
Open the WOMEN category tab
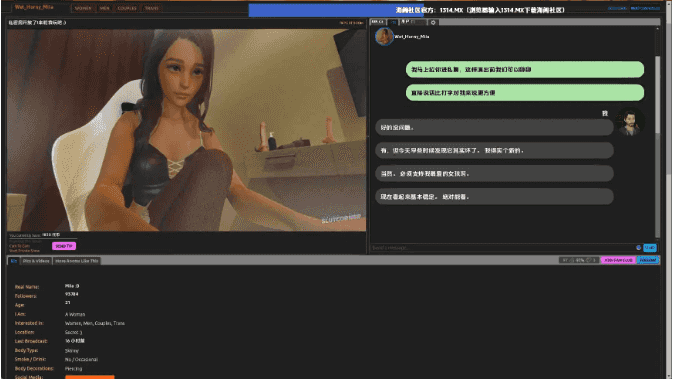83,8
